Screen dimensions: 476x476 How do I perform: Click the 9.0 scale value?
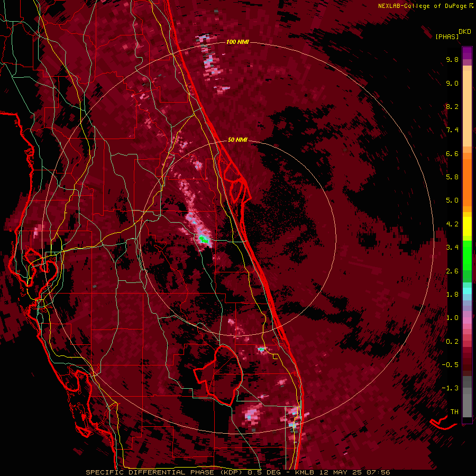pos(452,83)
